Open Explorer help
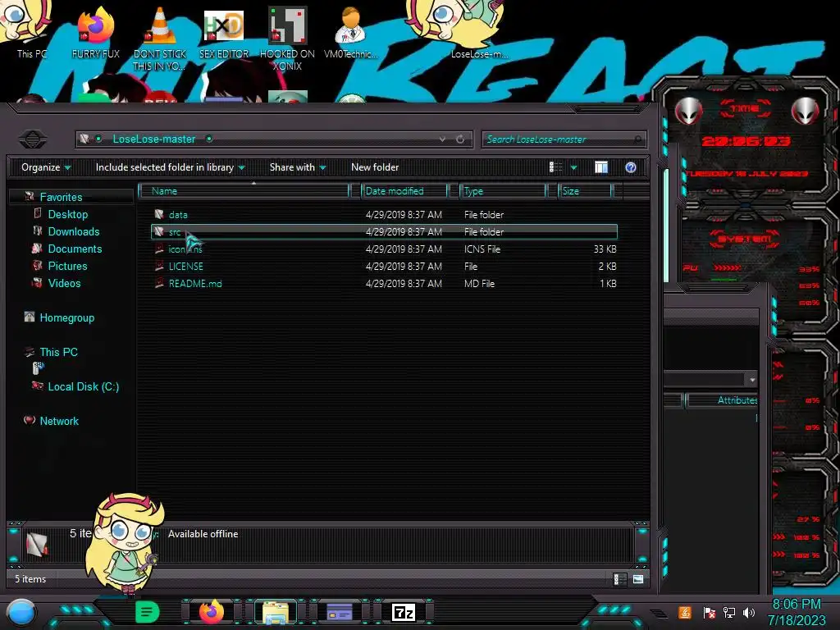The width and height of the screenshot is (840, 630). (631, 167)
